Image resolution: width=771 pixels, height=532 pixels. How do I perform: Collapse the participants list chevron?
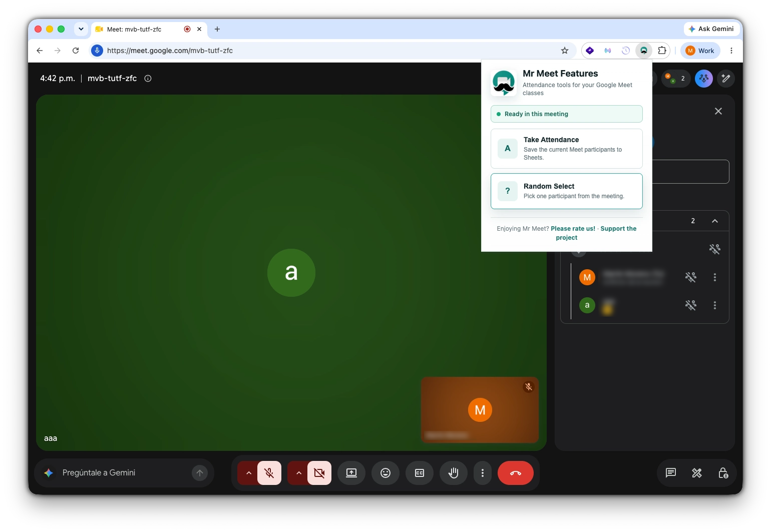tap(715, 221)
